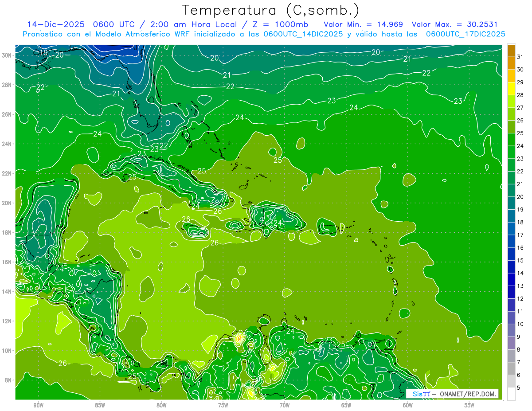
Task: Click the 85W longitude axis label
Action: coord(100,405)
